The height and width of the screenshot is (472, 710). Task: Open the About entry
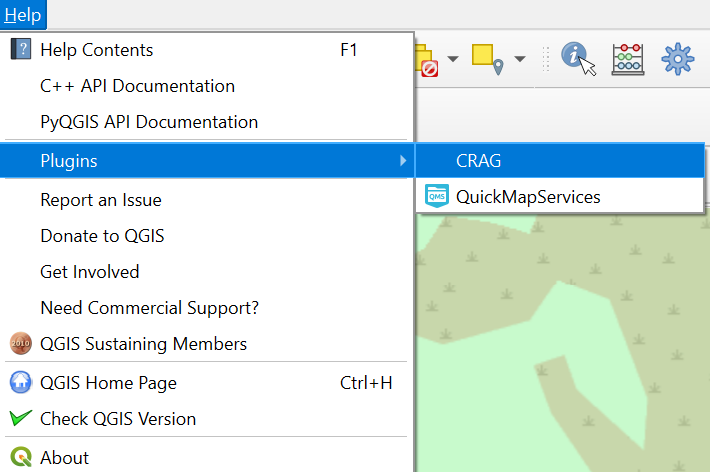(x=207, y=458)
